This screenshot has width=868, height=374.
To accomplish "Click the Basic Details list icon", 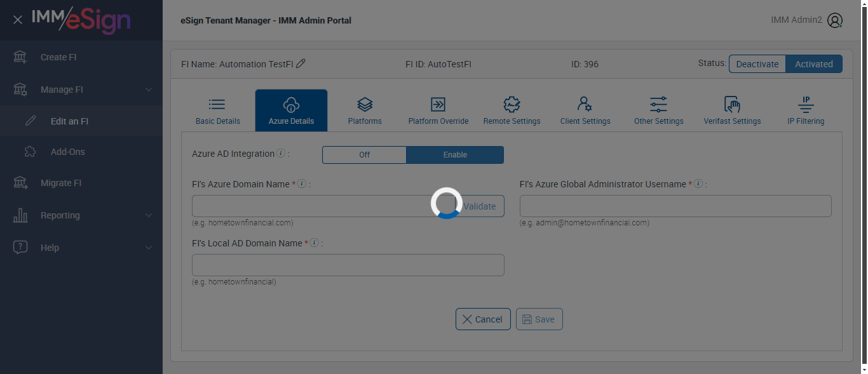I will [x=217, y=104].
